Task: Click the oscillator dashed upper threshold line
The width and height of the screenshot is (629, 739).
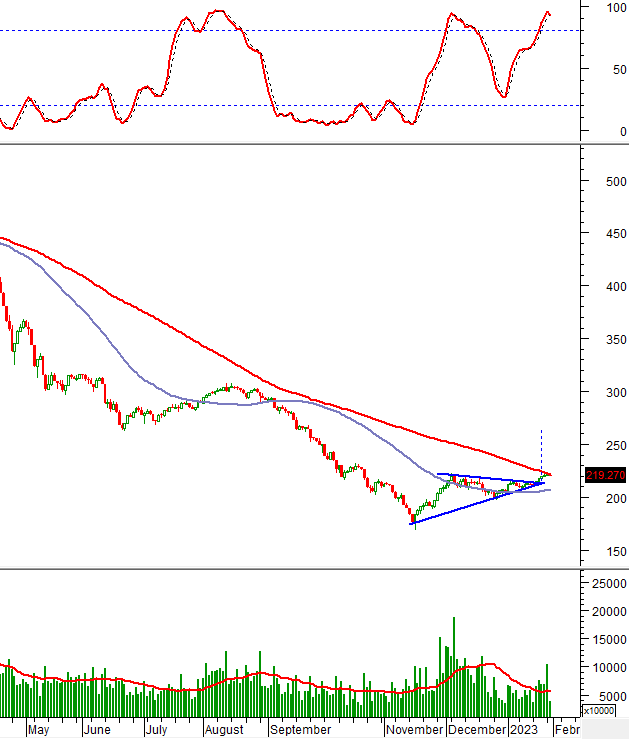Action: tap(290, 31)
